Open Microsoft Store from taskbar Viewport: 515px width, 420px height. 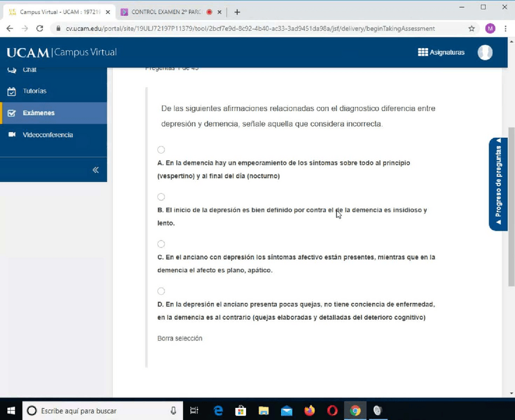coord(240,410)
